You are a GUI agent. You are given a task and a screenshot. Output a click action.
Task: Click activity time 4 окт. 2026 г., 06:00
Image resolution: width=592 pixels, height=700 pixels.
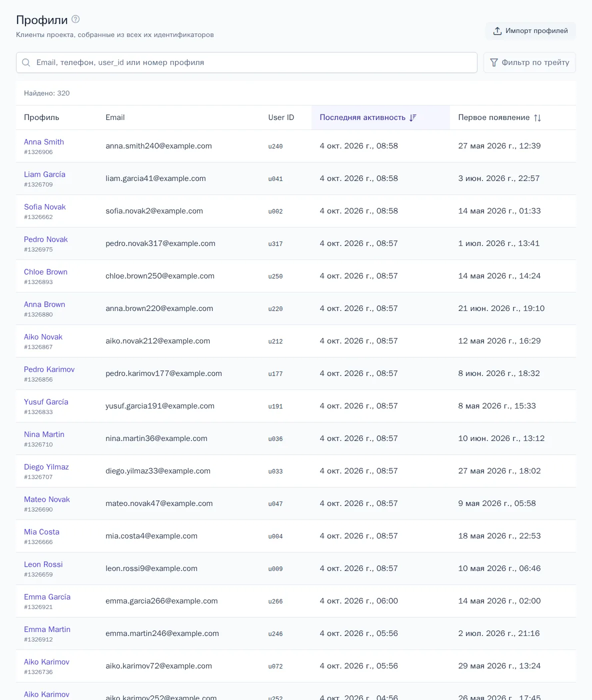[359, 601]
